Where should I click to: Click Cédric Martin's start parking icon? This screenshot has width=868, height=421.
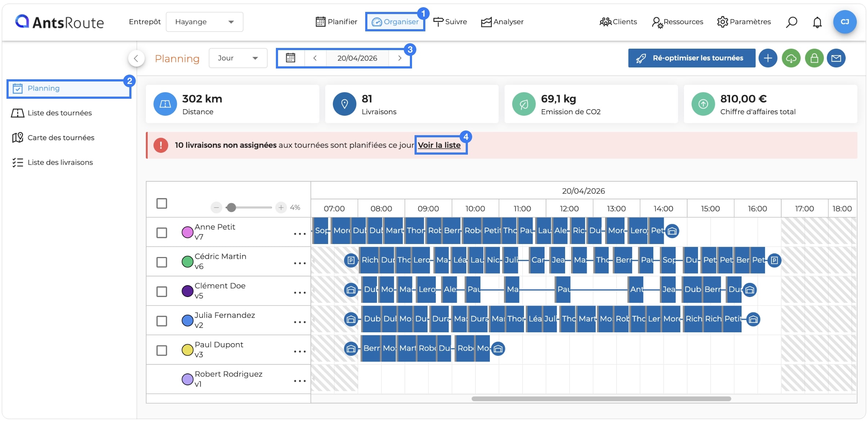351,260
